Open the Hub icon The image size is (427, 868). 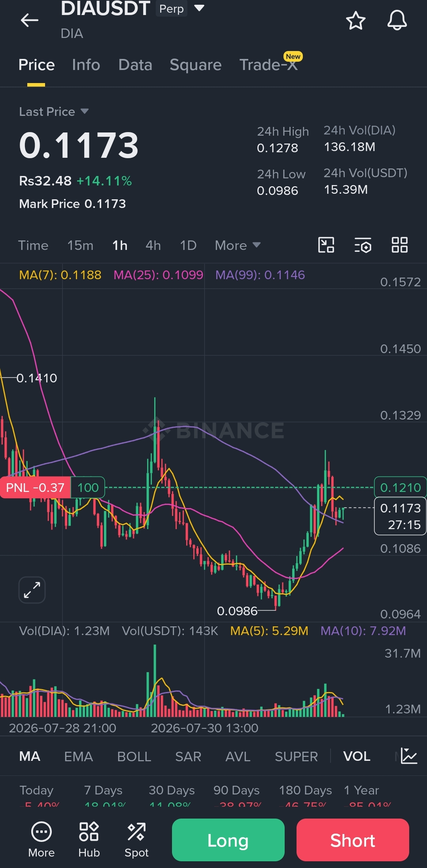pyautogui.click(x=89, y=840)
